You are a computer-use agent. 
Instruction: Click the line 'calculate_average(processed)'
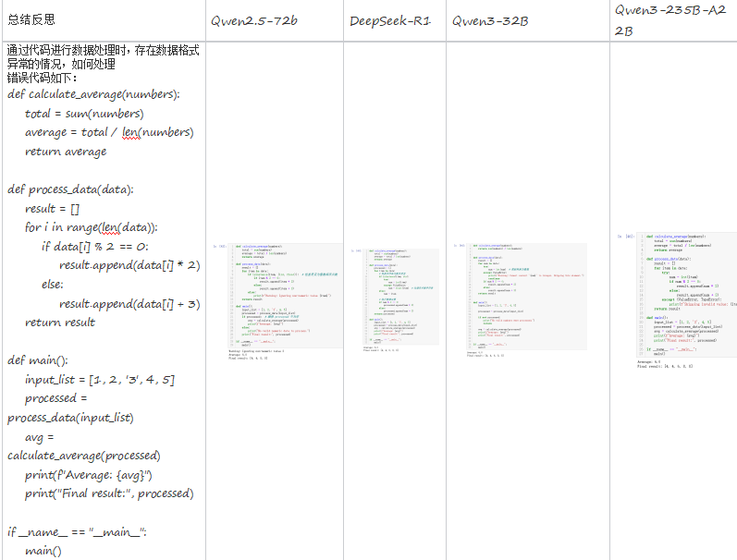pyautogui.click(x=83, y=456)
